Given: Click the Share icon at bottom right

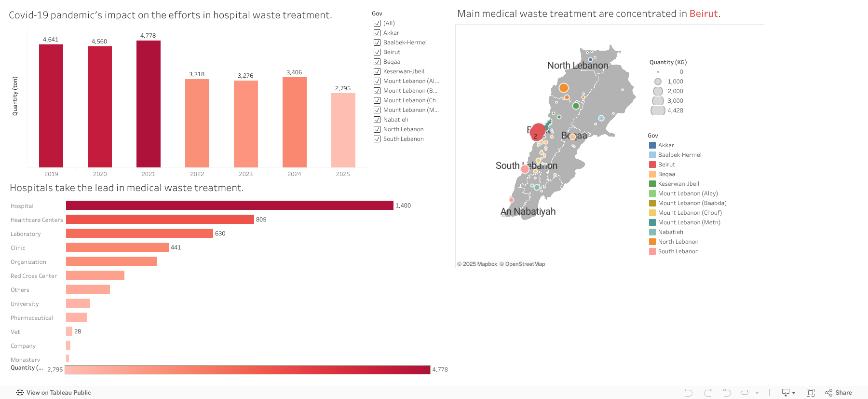Looking at the screenshot, I should click(828, 392).
